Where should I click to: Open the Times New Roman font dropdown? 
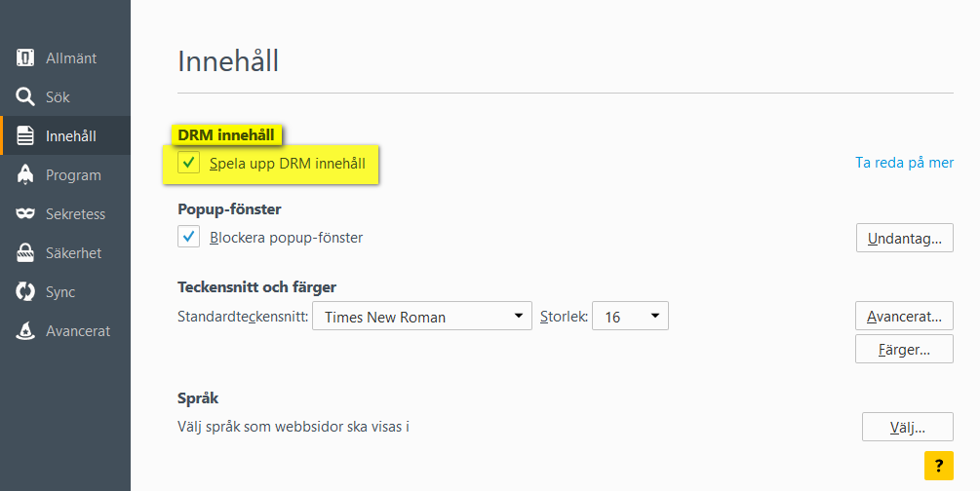(x=422, y=316)
